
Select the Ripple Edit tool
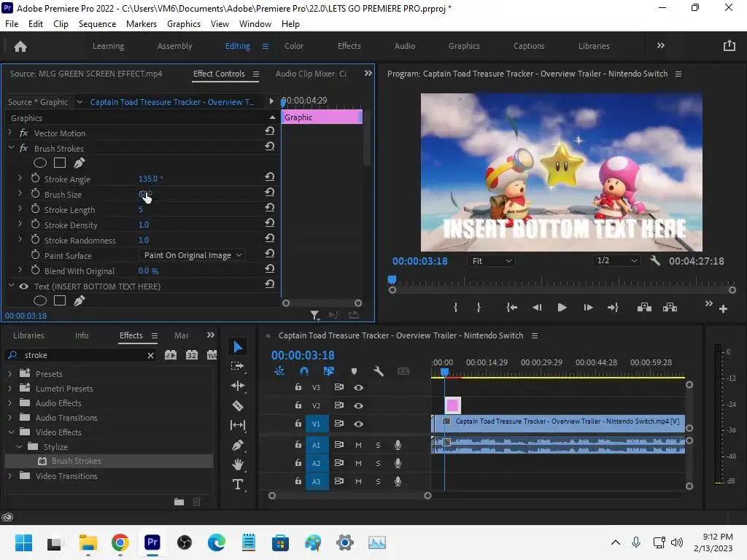[237, 386]
